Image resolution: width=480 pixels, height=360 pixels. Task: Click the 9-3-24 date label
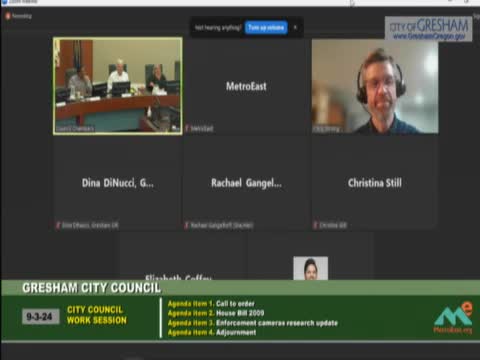coord(40,316)
